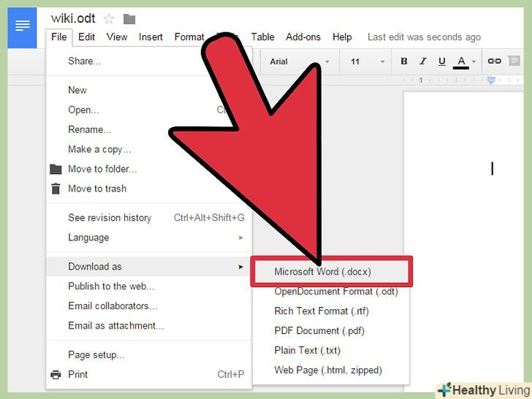The height and width of the screenshot is (399, 532).
Task: Click the folder icon next to Move to folder
Action: point(56,169)
